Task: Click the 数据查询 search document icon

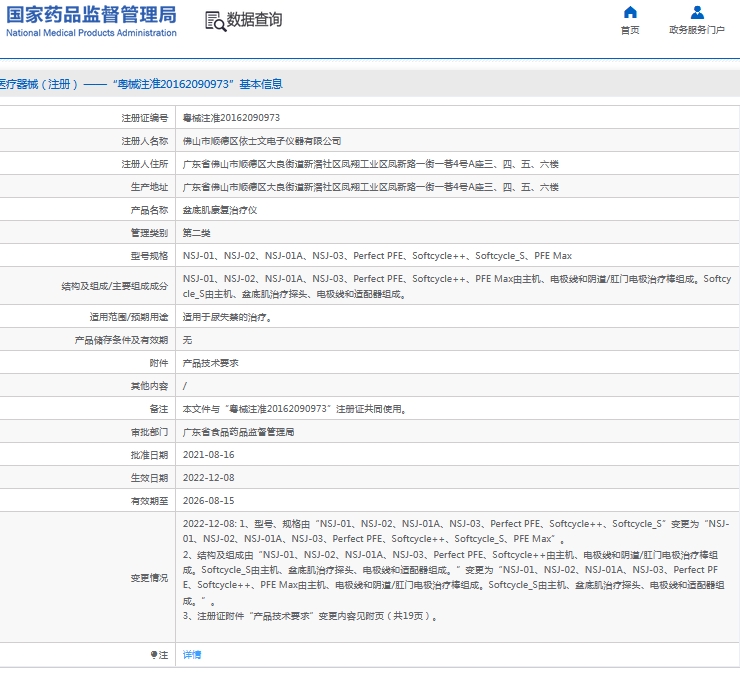Action: (216, 21)
